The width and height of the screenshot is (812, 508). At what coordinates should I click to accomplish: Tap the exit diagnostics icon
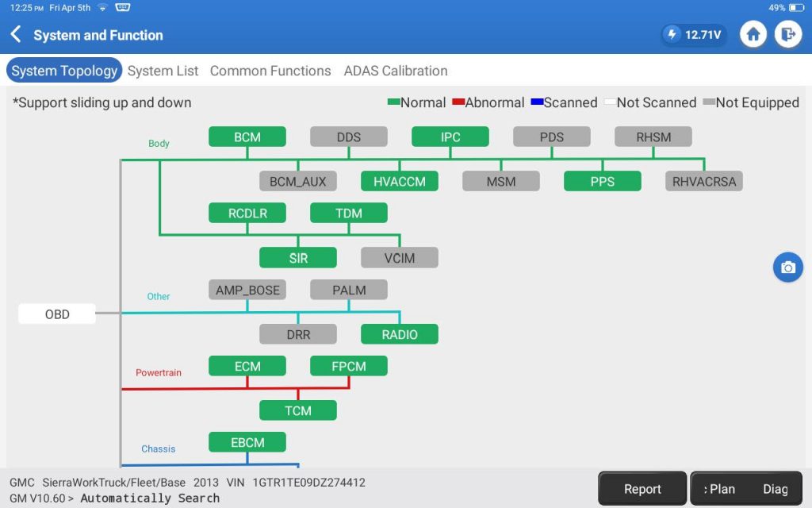pyautogui.click(x=787, y=35)
